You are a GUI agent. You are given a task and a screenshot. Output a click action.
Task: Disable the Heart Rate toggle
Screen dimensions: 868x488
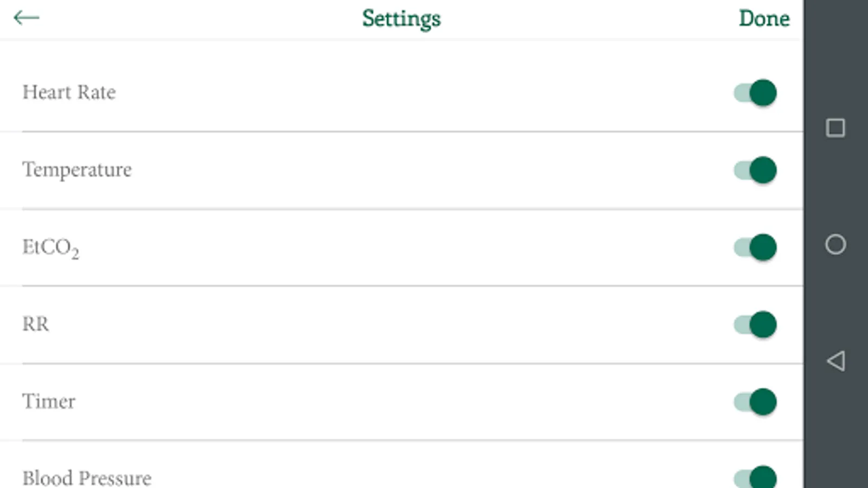755,93
